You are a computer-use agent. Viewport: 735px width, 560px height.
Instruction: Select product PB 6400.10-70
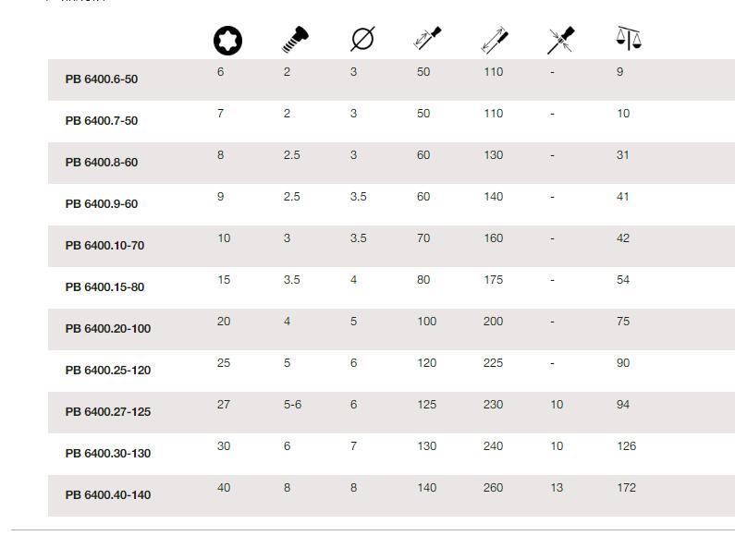coord(104,246)
